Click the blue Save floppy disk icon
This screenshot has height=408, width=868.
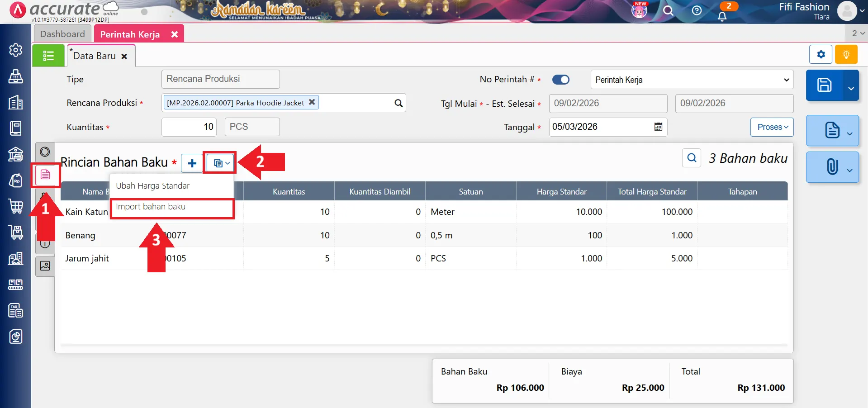[x=824, y=85]
